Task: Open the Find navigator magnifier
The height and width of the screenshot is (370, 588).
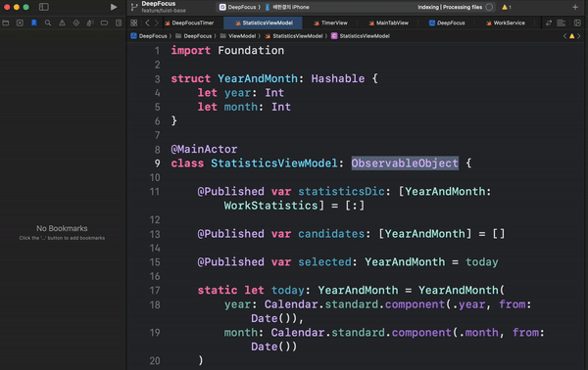Action: coord(48,23)
